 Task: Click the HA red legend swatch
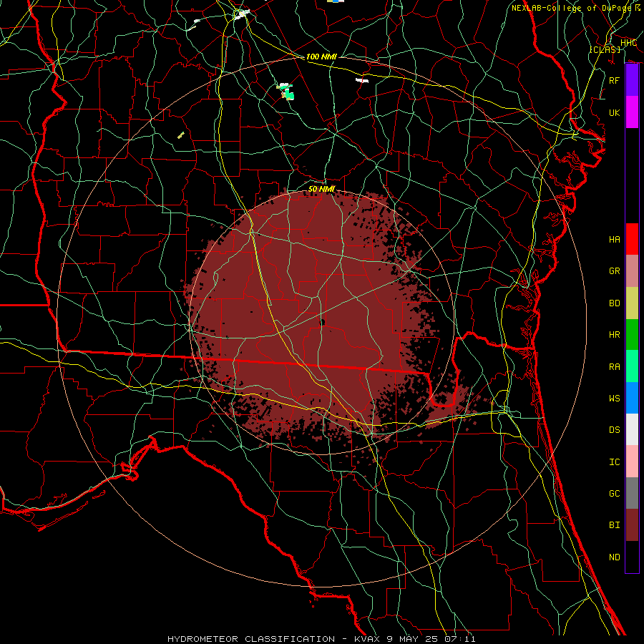tap(632, 239)
